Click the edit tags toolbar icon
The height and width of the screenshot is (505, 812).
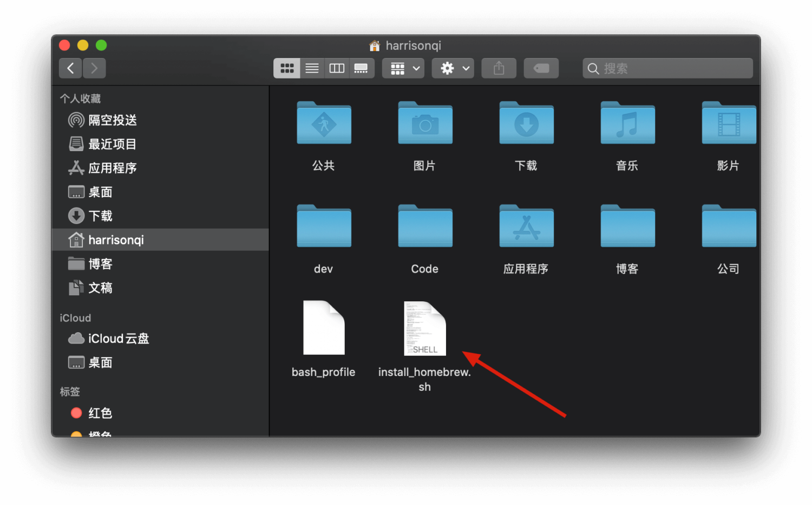click(x=541, y=68)
